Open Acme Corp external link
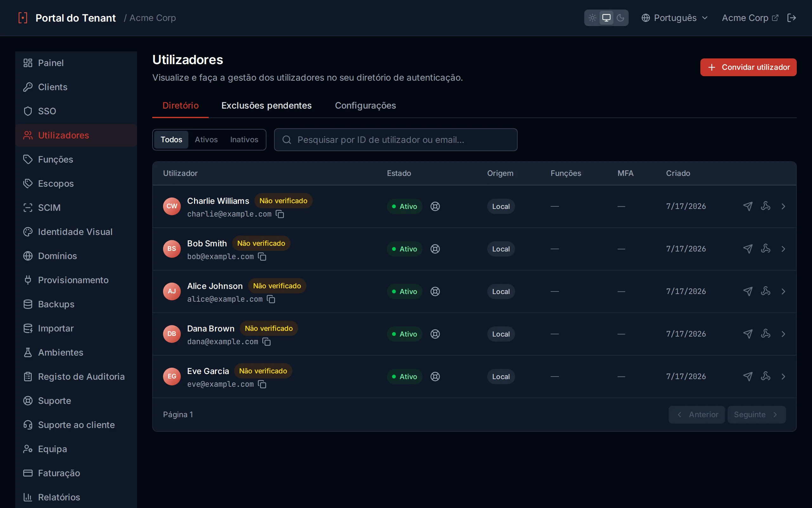 (x=750, y=18)
